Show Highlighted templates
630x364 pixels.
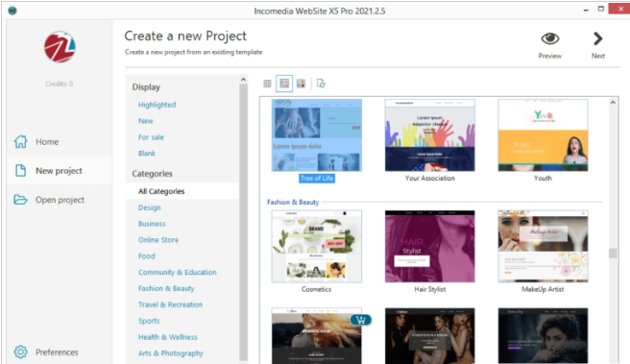pyautogui.click(x=157, y=105)
